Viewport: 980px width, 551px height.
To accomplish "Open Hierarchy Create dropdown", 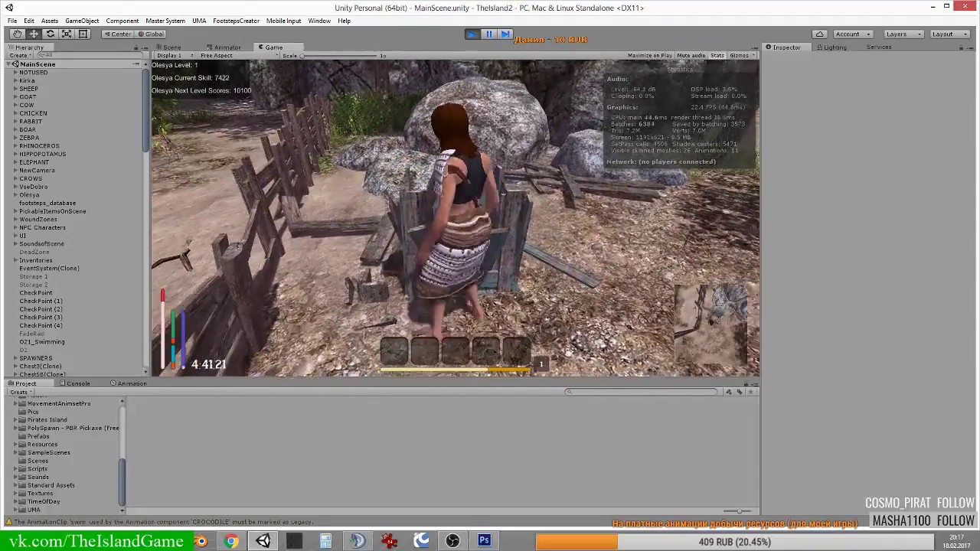I will click(20, 55).
